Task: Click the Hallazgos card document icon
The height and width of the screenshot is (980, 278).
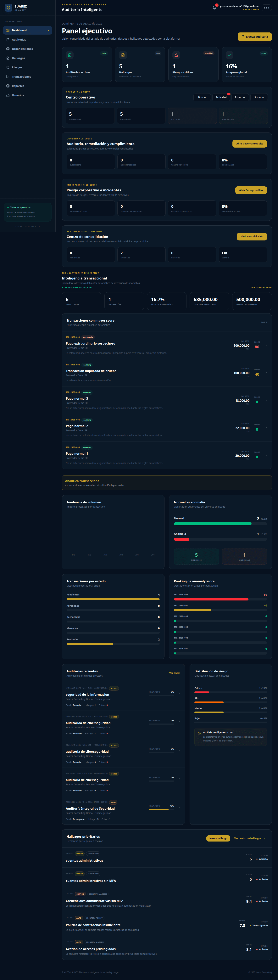Action: click(123, 55)
